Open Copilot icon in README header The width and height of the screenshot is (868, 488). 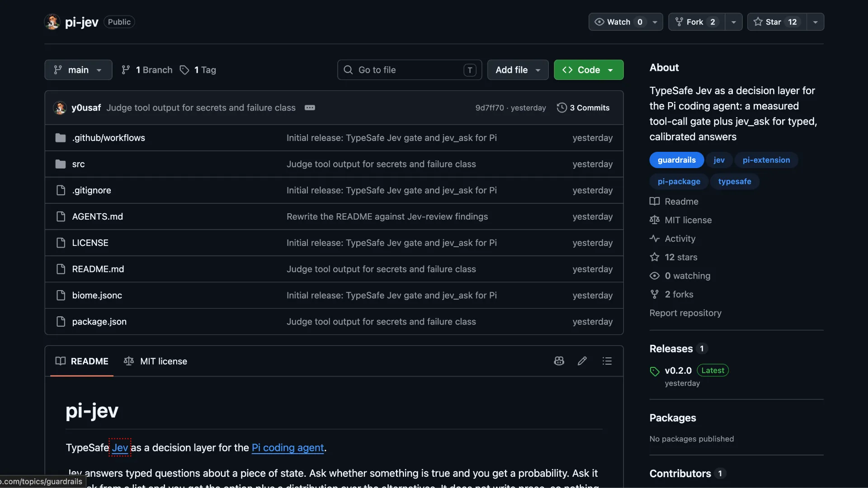(559, 361)
